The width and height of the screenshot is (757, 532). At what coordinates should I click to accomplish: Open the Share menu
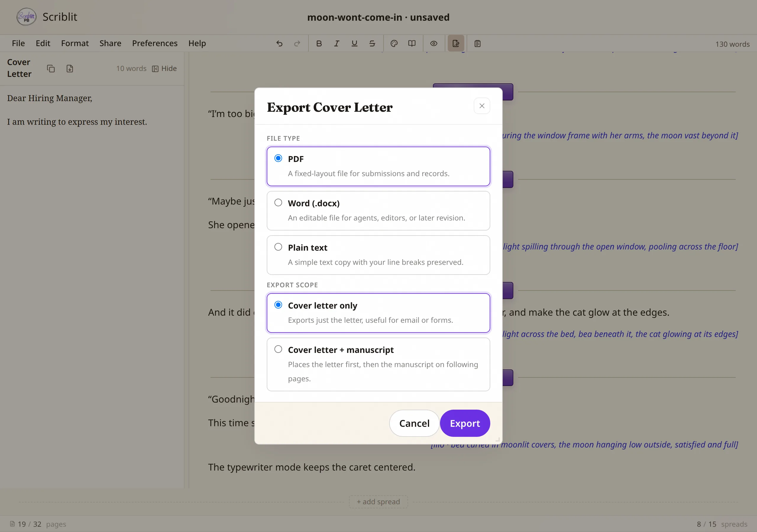pyautogui.click(x=111, y=43)
